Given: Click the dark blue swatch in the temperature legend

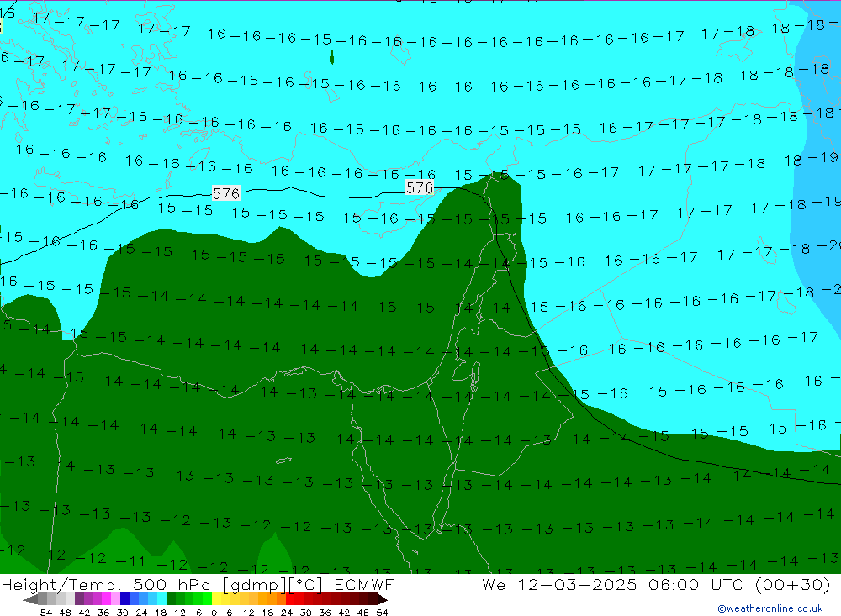Looking at the screenshot, I should (x=124, y=599).
